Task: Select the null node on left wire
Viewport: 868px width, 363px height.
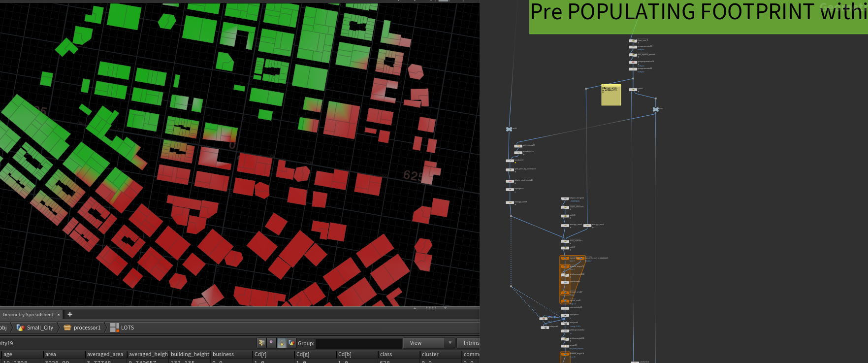Action: pyautogui.click(x=509, y=129)
